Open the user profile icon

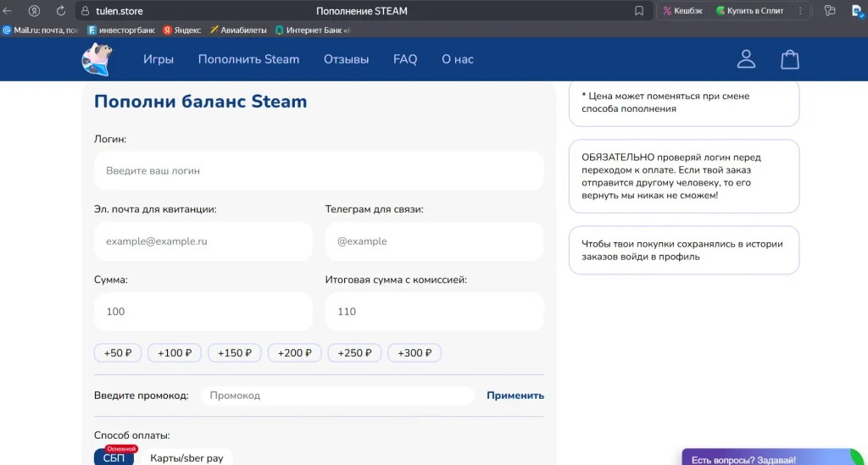pyautogui.click(x=746, y=59)
